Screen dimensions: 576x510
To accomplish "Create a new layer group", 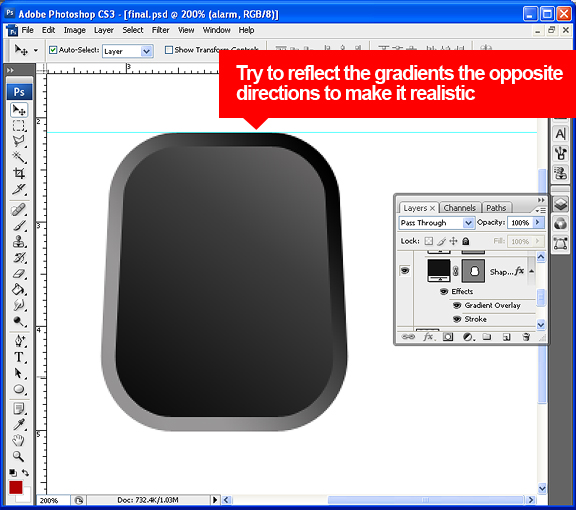I will click(x=487, y=337).
